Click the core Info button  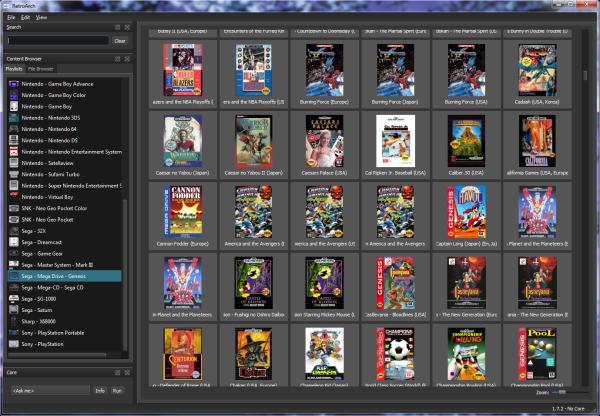tap(100, 391)
